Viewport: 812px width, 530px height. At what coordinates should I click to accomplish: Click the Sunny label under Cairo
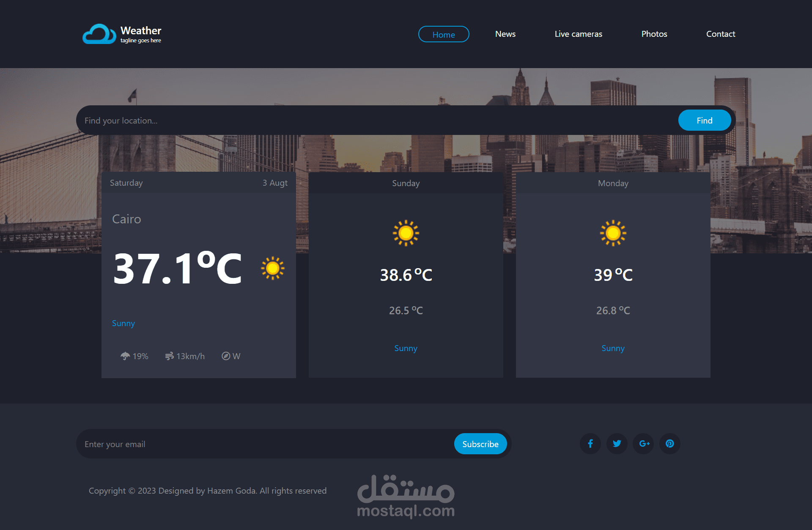123,323
